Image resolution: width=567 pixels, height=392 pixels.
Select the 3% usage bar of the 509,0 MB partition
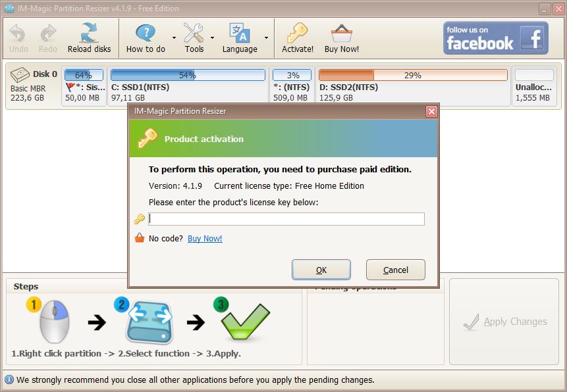point(292,75)
